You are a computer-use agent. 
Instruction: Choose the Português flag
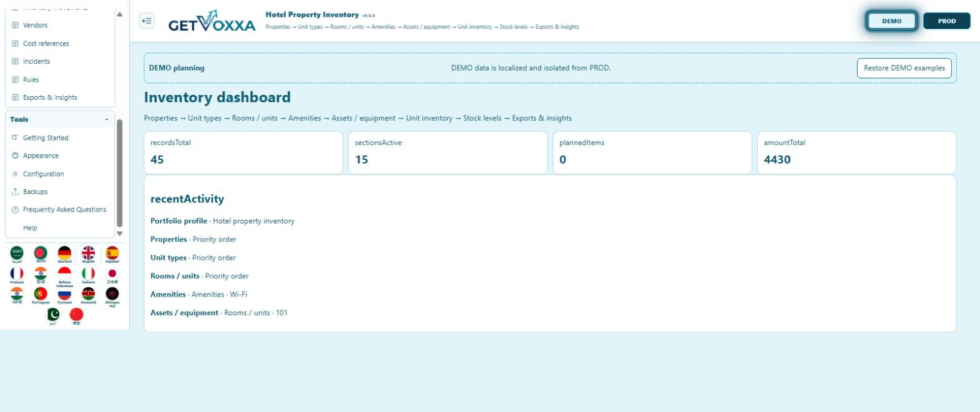(x=41, y=295)
